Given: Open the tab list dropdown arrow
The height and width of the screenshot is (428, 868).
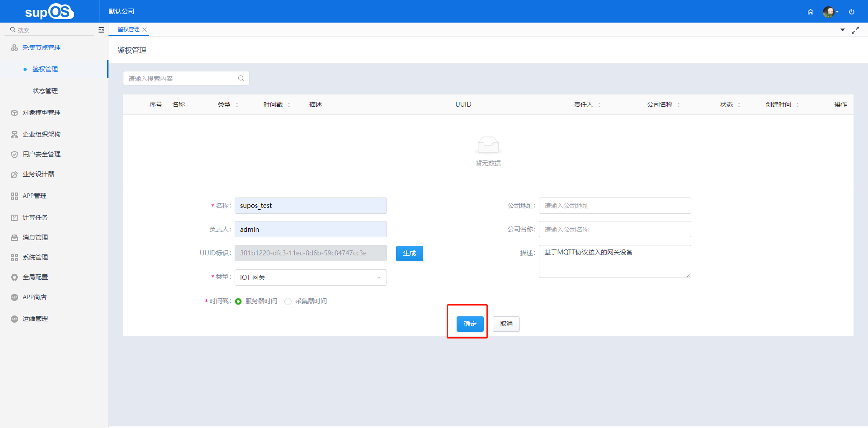Looking at the screenshot, I should click(x=843, y=30).
